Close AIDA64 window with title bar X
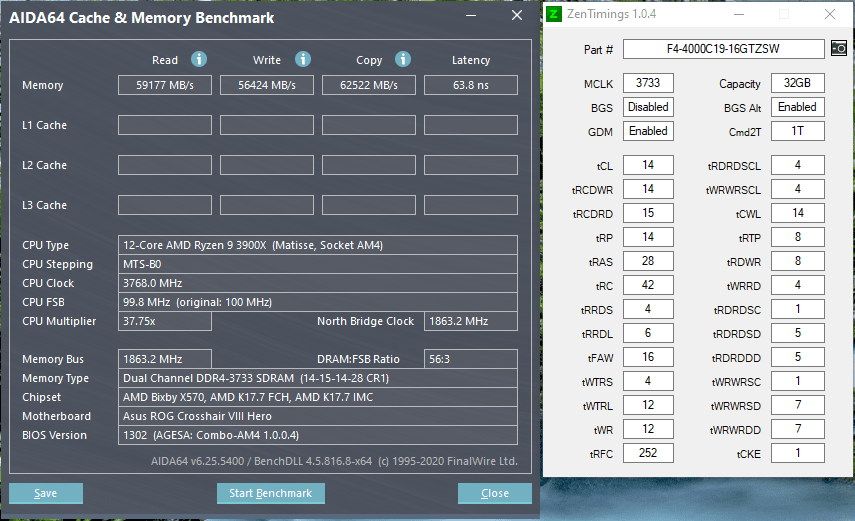The width and height of the screenshot is (855, 521). point(517,15)
